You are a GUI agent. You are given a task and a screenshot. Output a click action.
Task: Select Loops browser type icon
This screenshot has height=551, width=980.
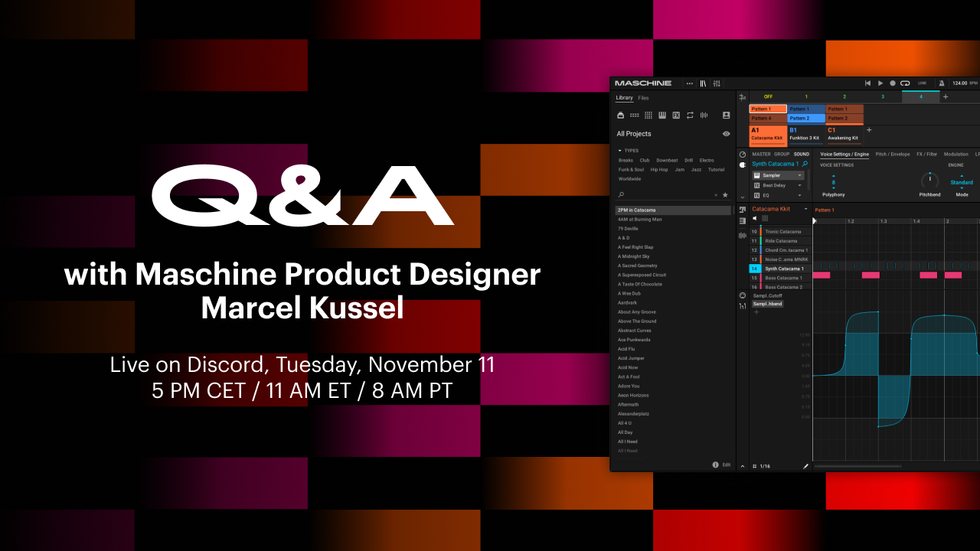click(x=690, y=115)
